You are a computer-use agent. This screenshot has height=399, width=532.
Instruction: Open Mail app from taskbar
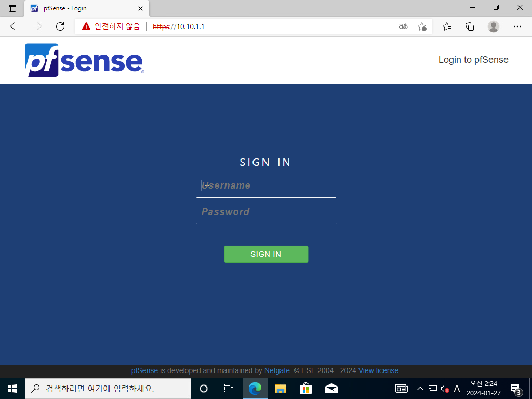(x=331, y=389)
